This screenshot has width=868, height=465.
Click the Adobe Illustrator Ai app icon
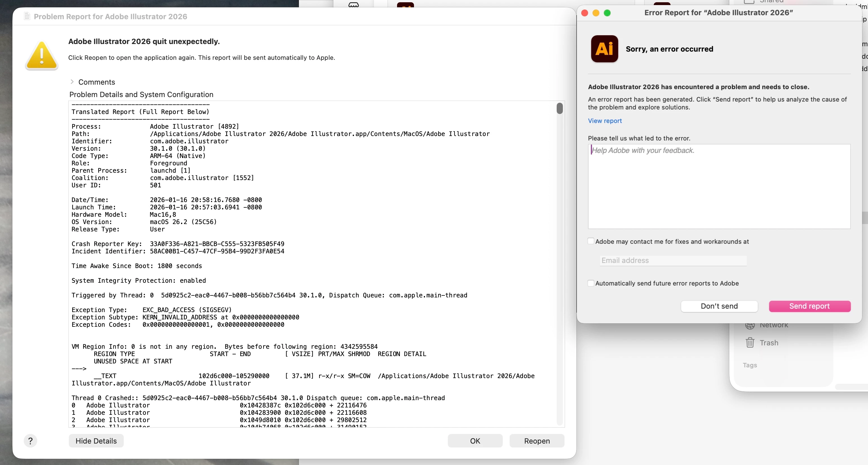tap(605, 49)
